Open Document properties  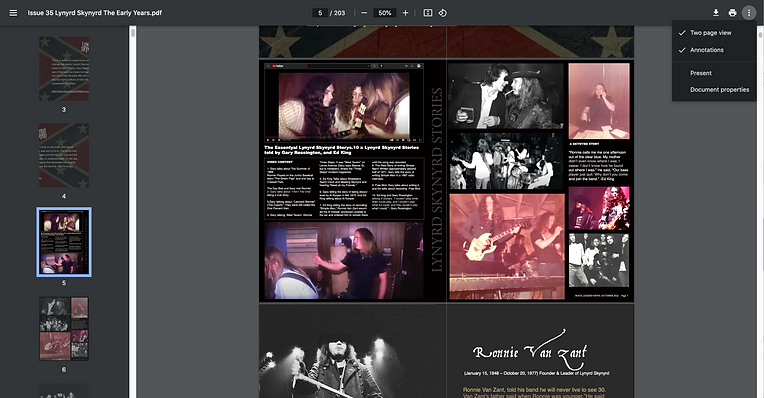tap(714, 90)
